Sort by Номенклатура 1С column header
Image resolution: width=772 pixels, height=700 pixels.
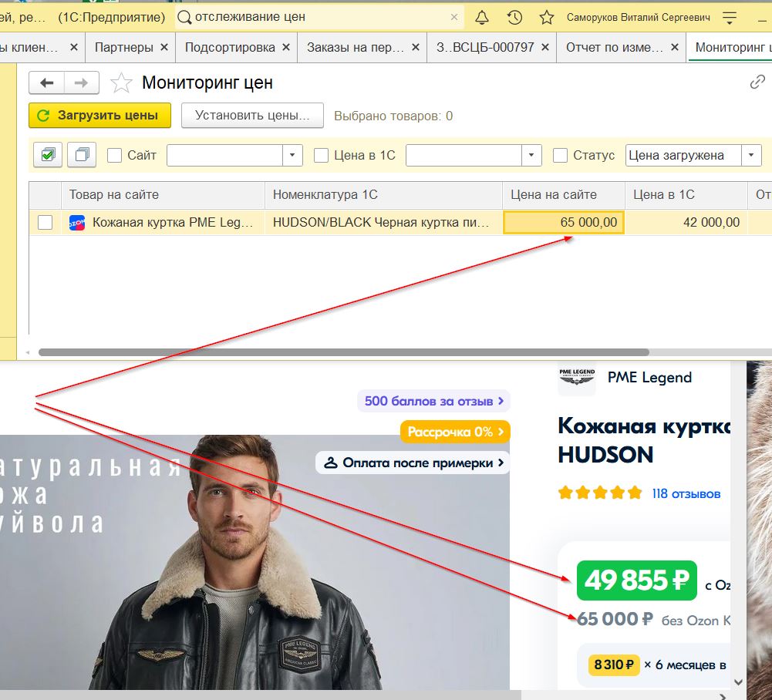point(383,195)
